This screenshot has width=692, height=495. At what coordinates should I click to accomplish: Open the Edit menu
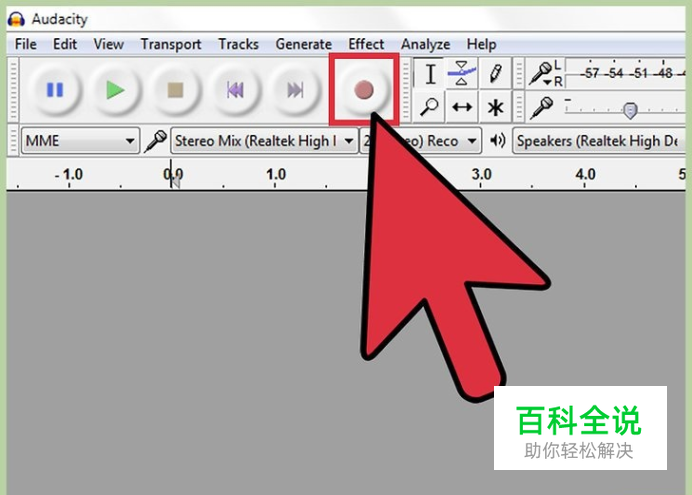pos(65,44)
